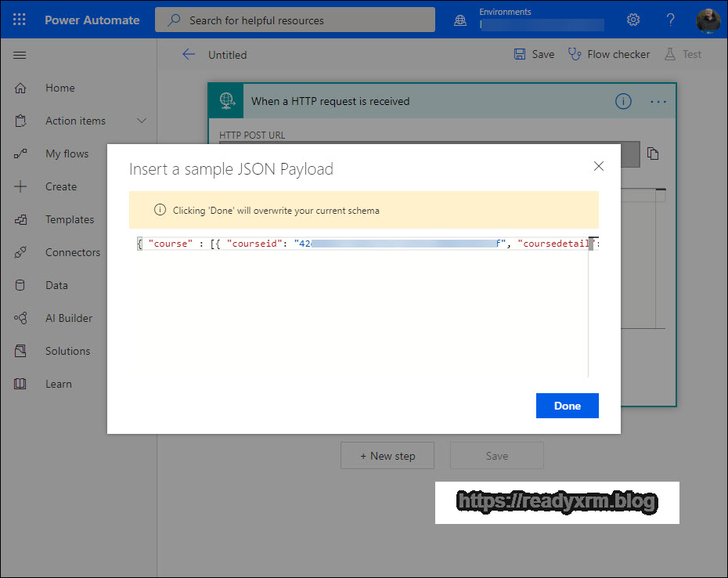Go to My flows
This screenshot has width=728, height=578.
pyautogui.click(x=67, y=154)
